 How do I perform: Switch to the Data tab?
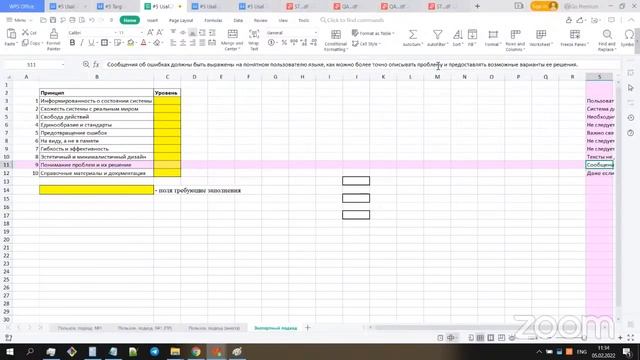tap(238, 20)
